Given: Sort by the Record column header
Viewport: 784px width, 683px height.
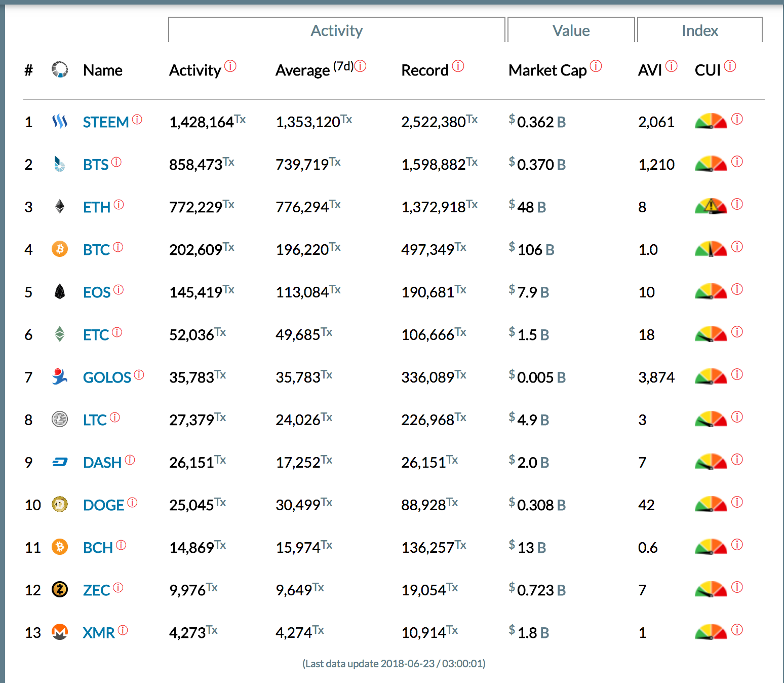Looking at the screenshot, I should 424,70.
